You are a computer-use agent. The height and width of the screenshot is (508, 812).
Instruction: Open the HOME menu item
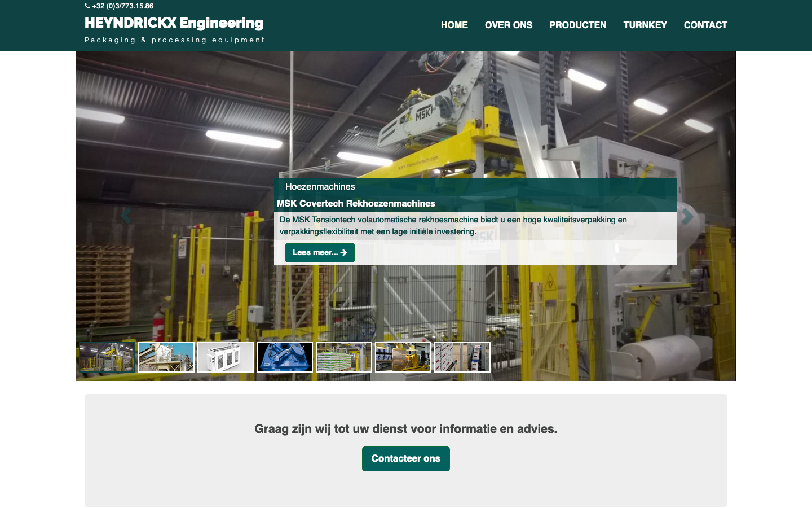(454, 25)
